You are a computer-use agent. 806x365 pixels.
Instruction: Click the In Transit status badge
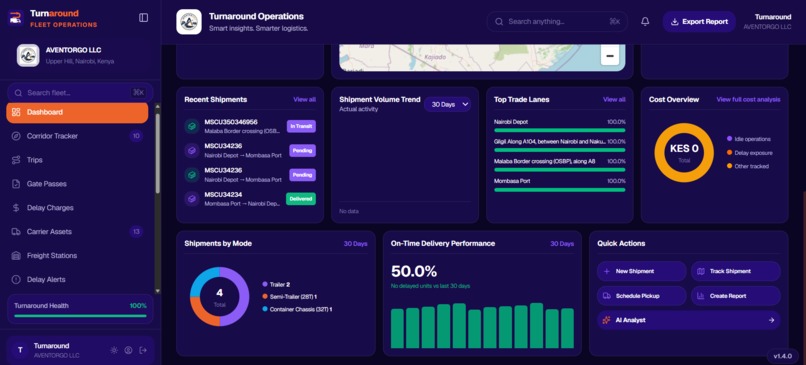point(301,126)
